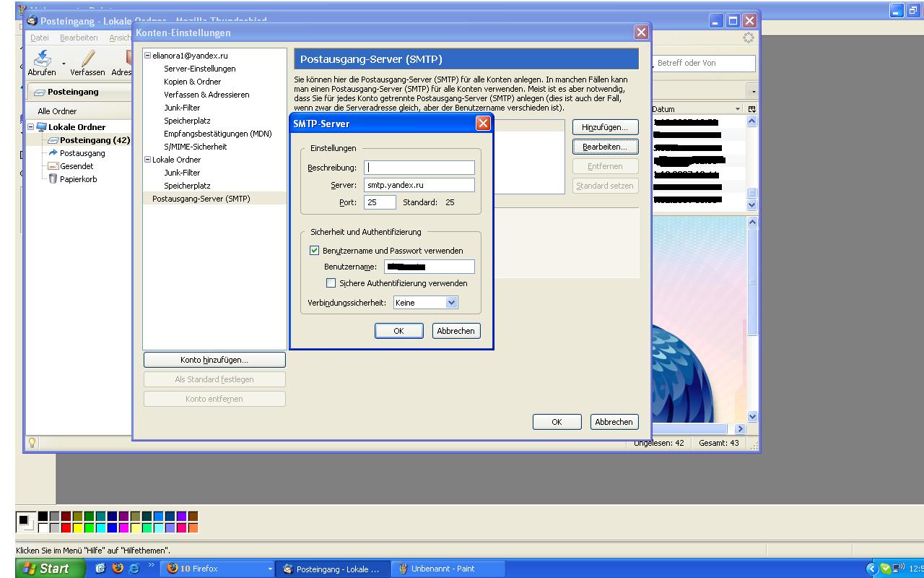Open the Datei menu
This screenshot has width=924, height=578.
coord(40,38)
